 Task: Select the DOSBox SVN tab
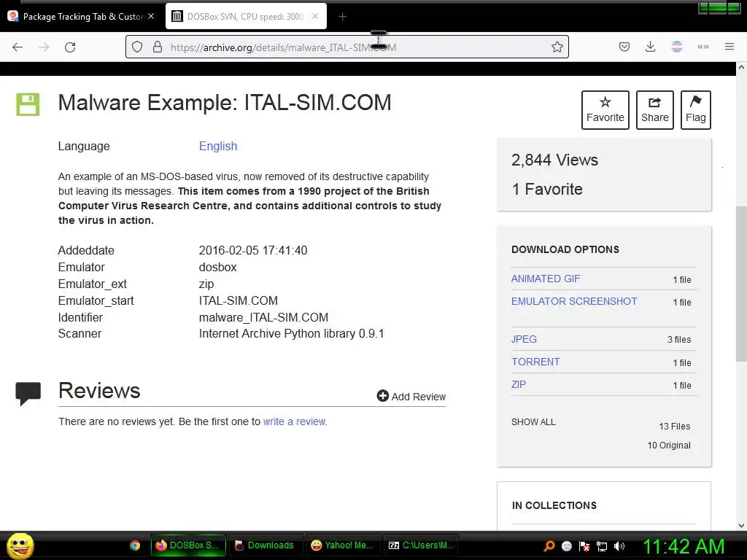[x=246, y=16]
